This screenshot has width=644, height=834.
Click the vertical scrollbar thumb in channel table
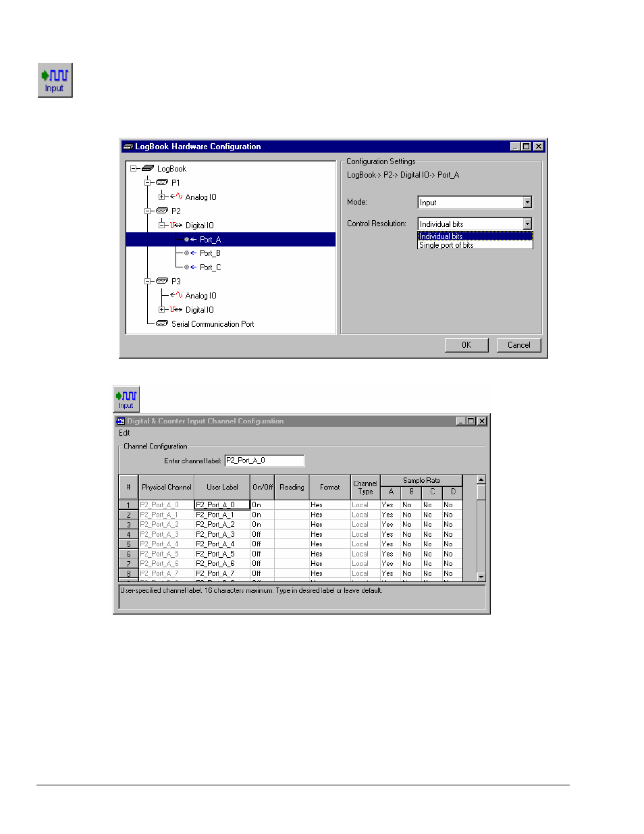point(481,492)
